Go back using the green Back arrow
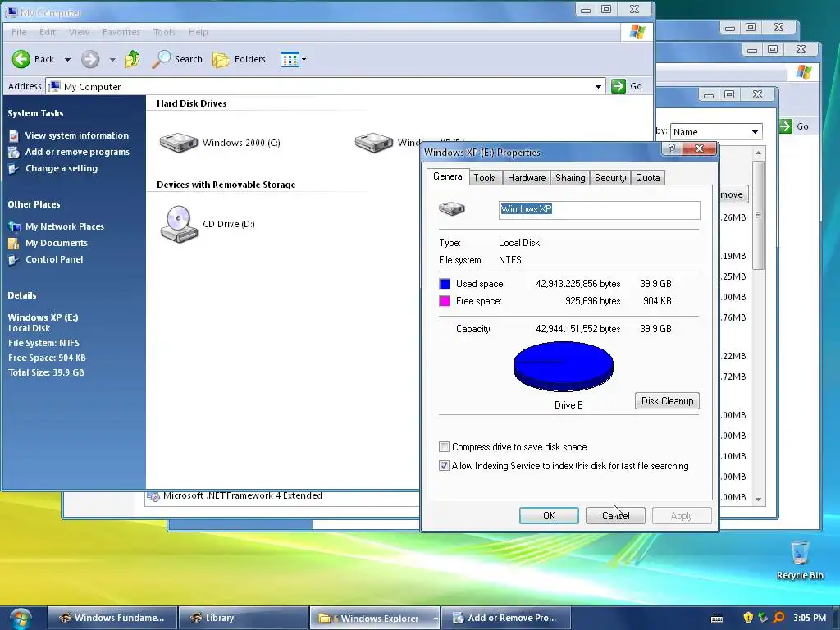840x630 pixels. point(21,59)
